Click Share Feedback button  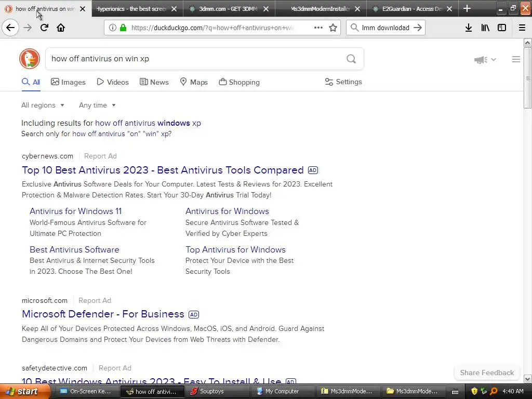[487, 373]
